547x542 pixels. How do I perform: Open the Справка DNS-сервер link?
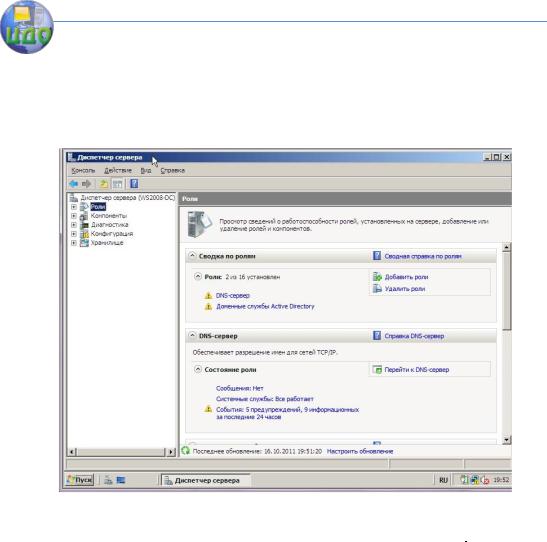414,336
